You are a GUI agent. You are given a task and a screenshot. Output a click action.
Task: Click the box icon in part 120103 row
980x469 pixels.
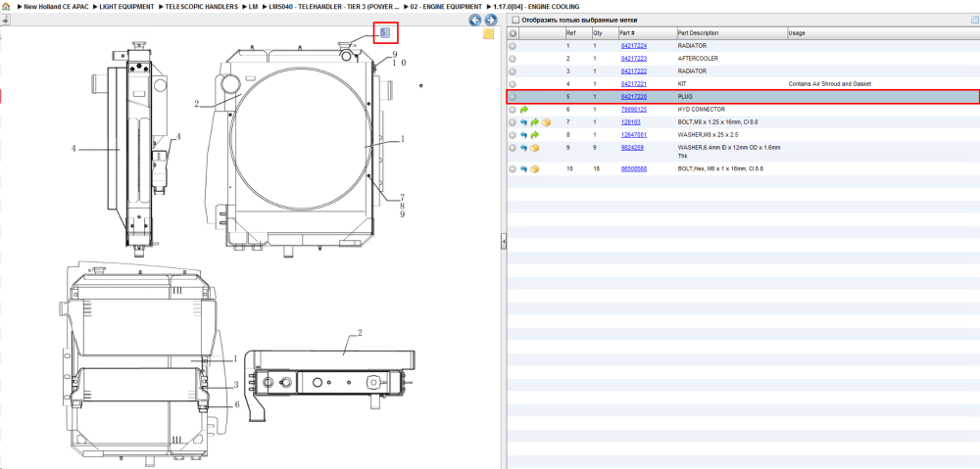546,122
